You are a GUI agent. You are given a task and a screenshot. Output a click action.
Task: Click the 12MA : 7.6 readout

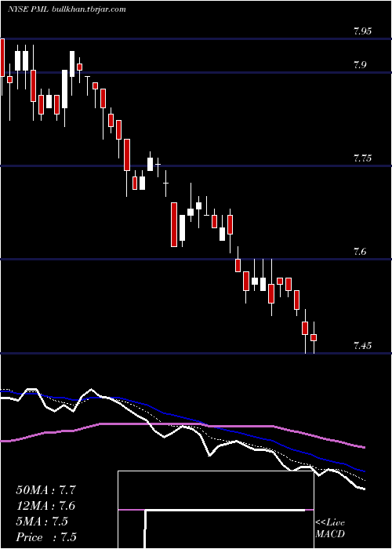[x=45, y=506]
